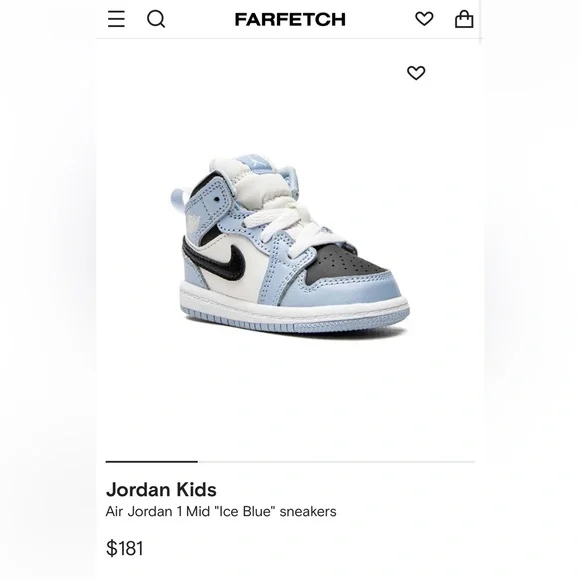Toggle wishlist heart on the product image

pyautogui.click(x=416, y=73)
